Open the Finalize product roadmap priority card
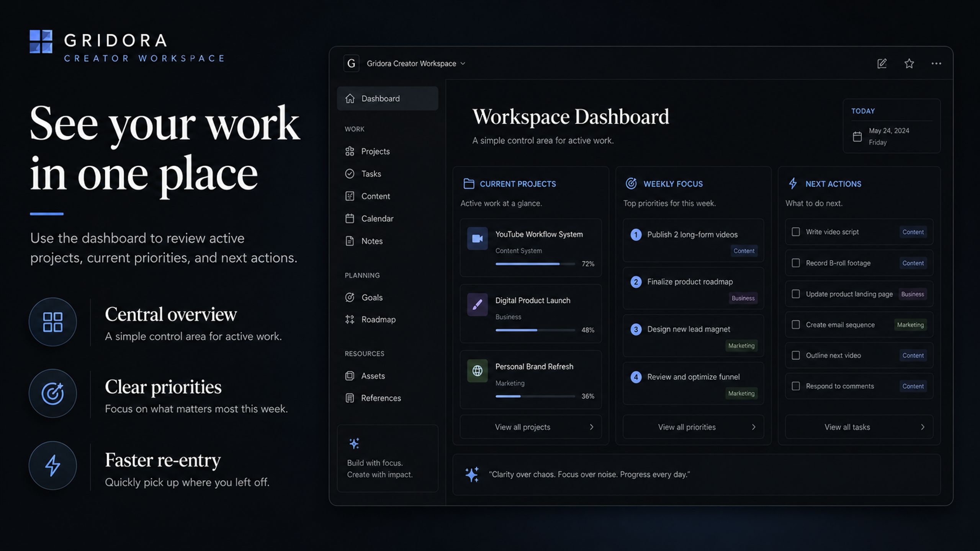The height and width of the screenshot is (551, 980). coord(693,288)
